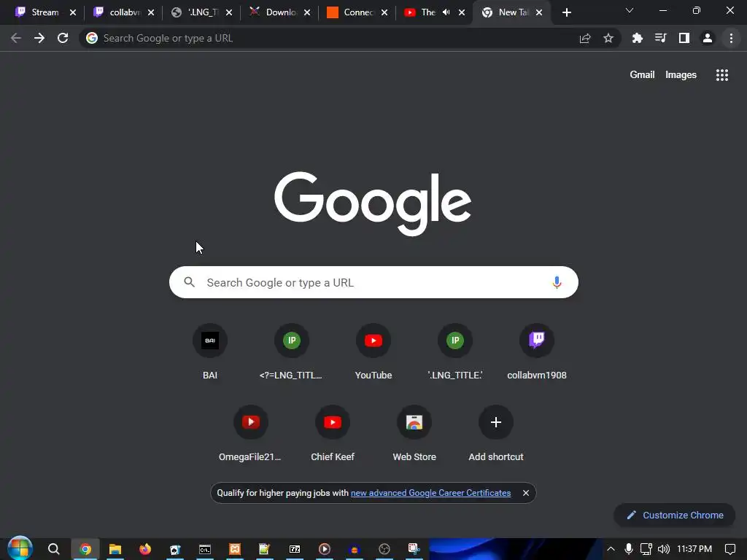The width and height of the screenshot is (747, 560).
Task: Open the network tray icon
Action: tap(646, 549)
